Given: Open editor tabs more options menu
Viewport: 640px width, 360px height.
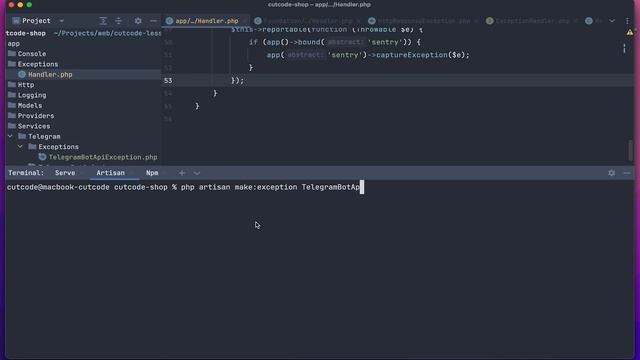Looking at the screenshot, I should (627, 21).
